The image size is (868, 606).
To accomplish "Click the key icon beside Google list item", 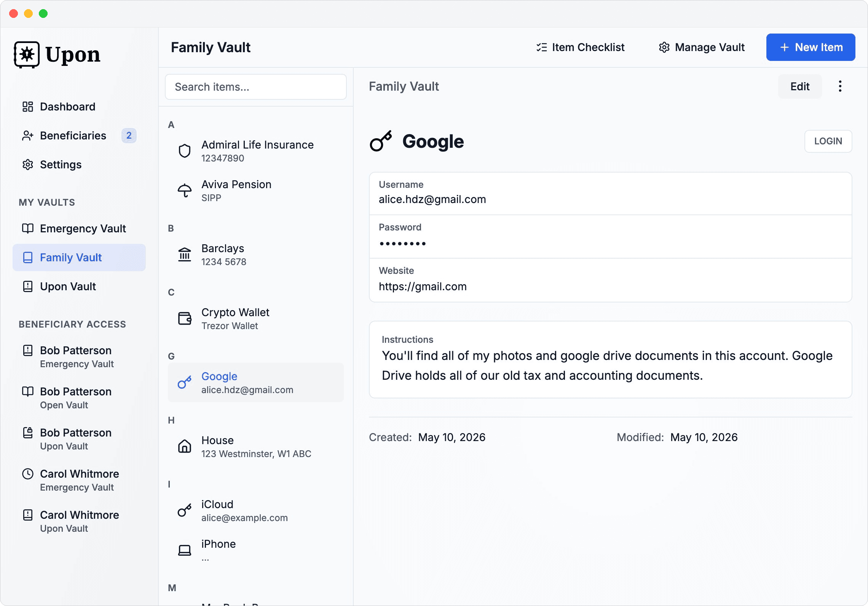I will 185,382.
